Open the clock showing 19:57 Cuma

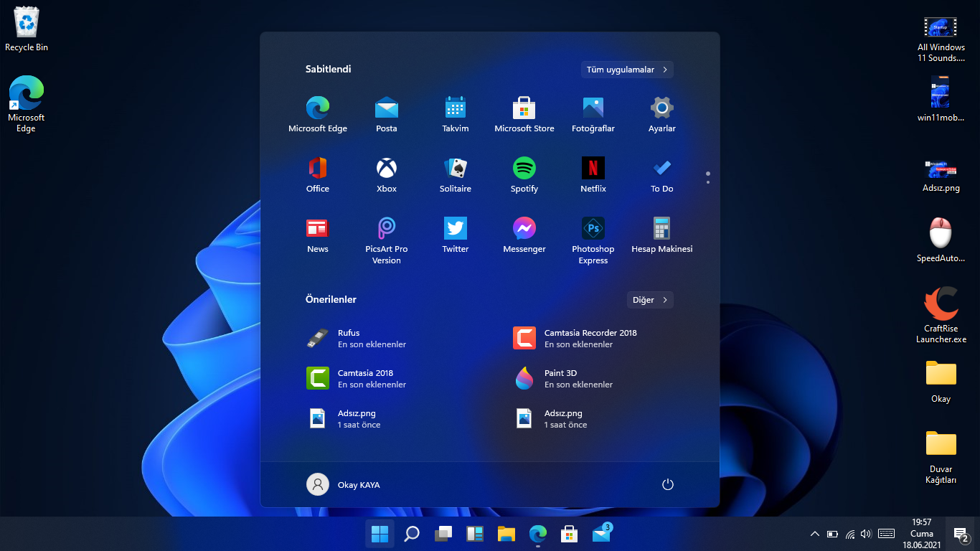[x=922, y=534]
